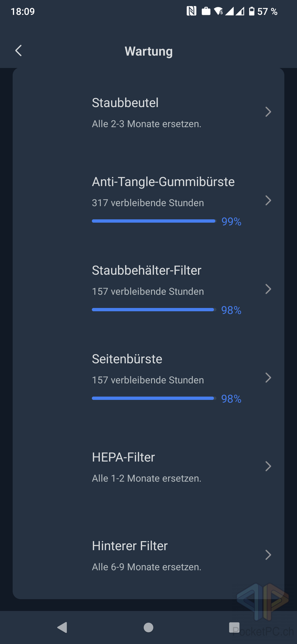Open the Seitenbürste title entry
This screenshot has height=644, width=297.
pyautogui.click(x=127, y=359)
